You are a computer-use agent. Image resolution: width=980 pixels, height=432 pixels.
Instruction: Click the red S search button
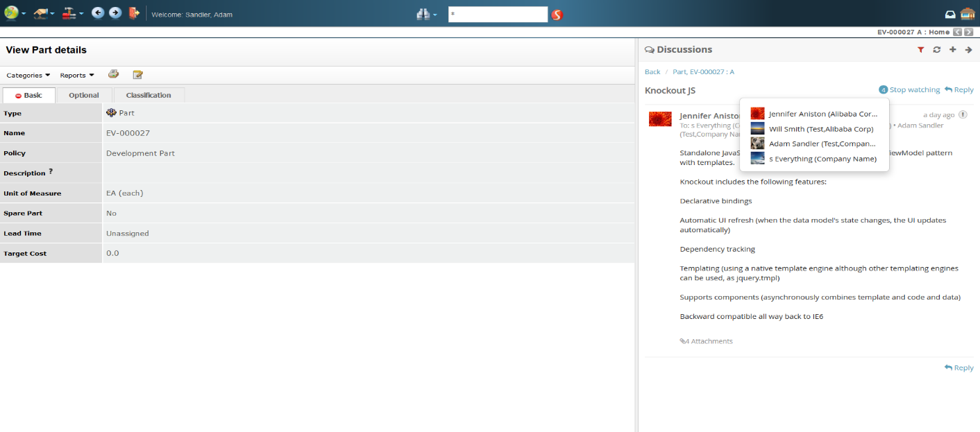click(557, 15)
